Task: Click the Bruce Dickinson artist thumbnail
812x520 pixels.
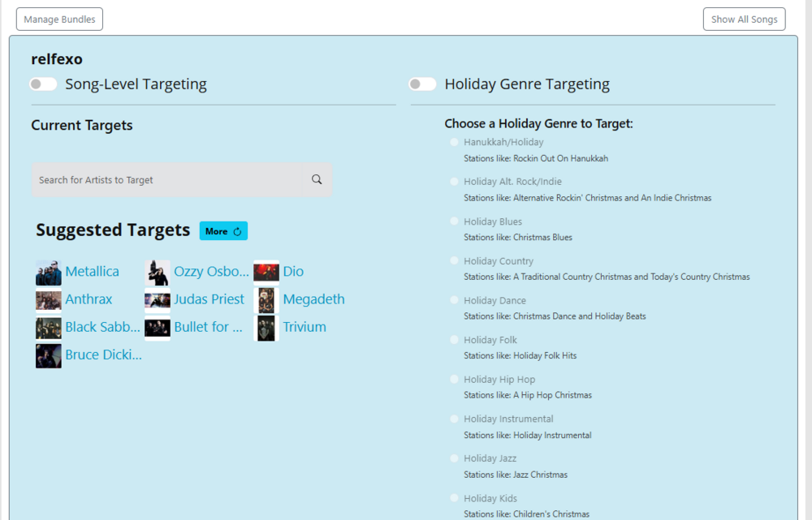Action: point(49,356)
